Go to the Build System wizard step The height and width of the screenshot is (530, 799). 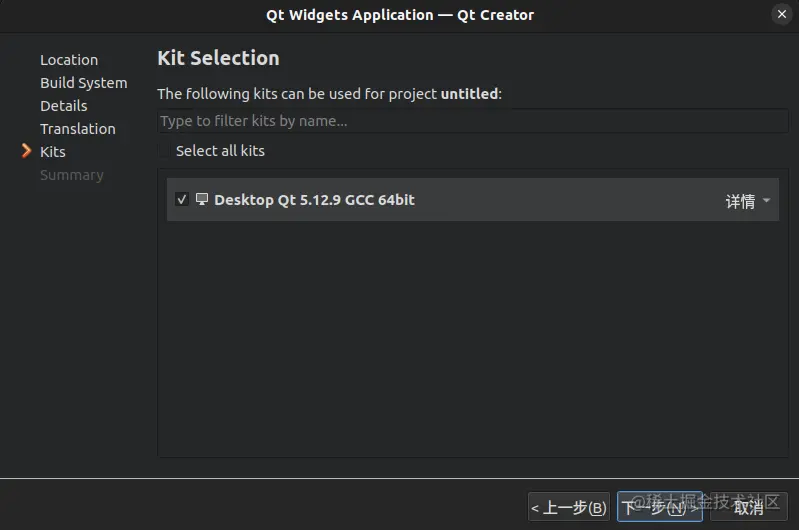pyautogui.click(x=84, y=83)
